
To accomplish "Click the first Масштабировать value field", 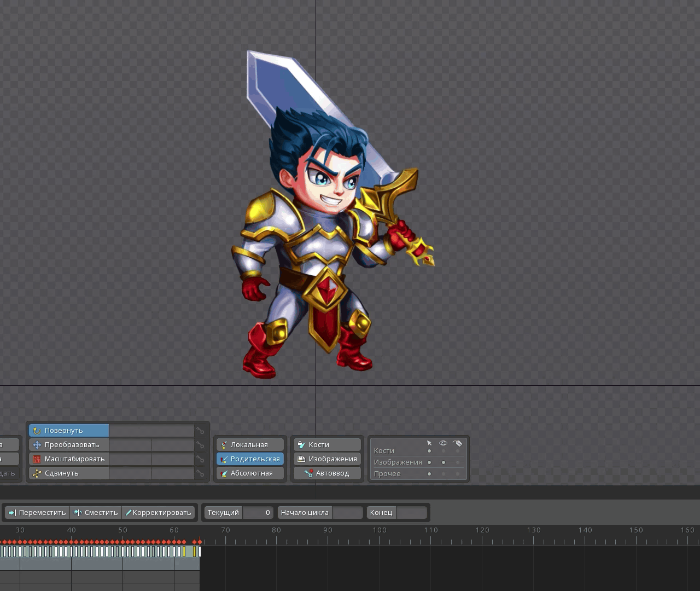I will [x=130, y=459].
